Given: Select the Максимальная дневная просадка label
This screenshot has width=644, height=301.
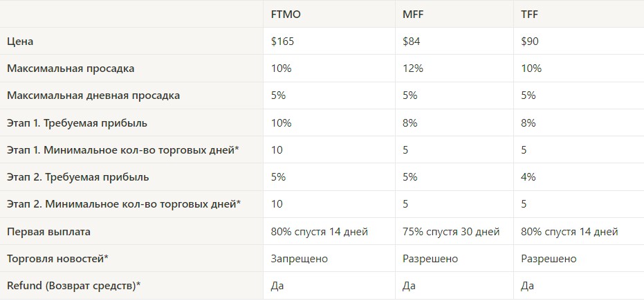Looking at the screenshot, I should (x=93, y=95).
